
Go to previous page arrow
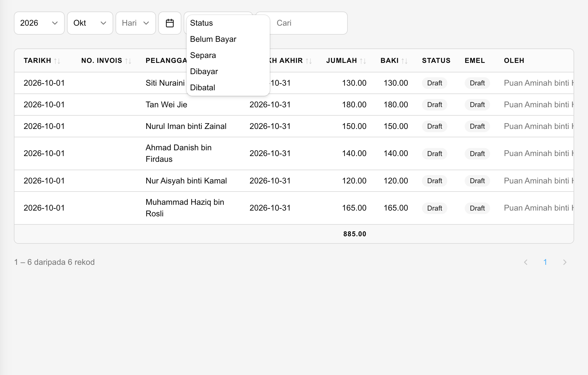[526, 262]
